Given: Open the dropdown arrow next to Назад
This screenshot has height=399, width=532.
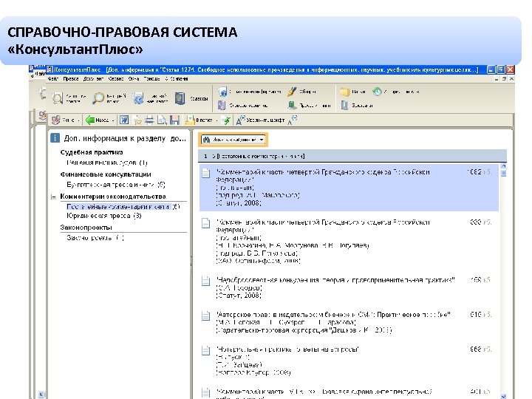Looking at the screenshot, I should 113,120.
